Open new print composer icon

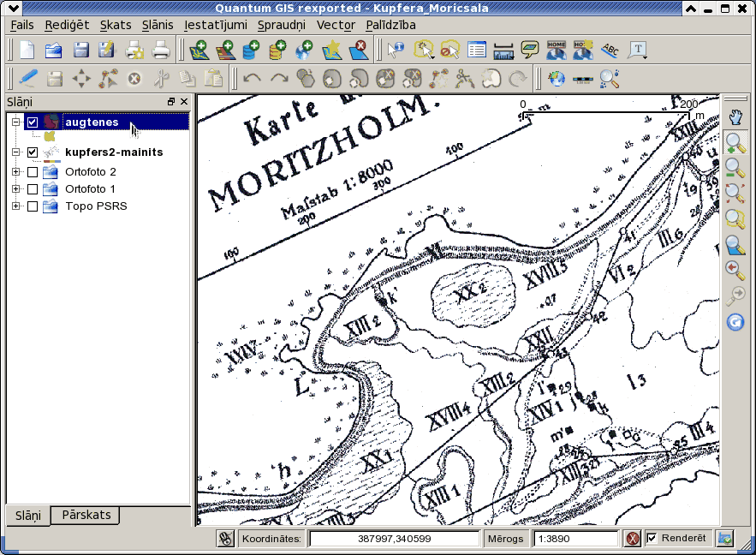coord(134,51)
